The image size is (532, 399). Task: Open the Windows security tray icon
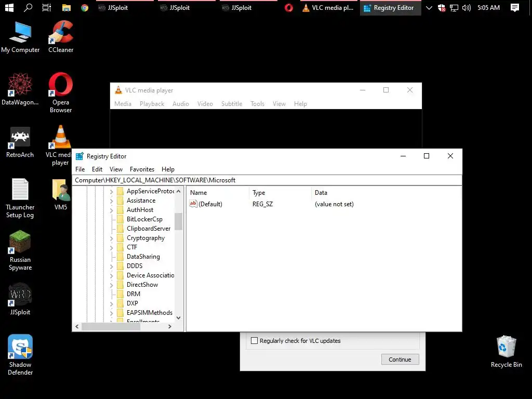(442, 8)
